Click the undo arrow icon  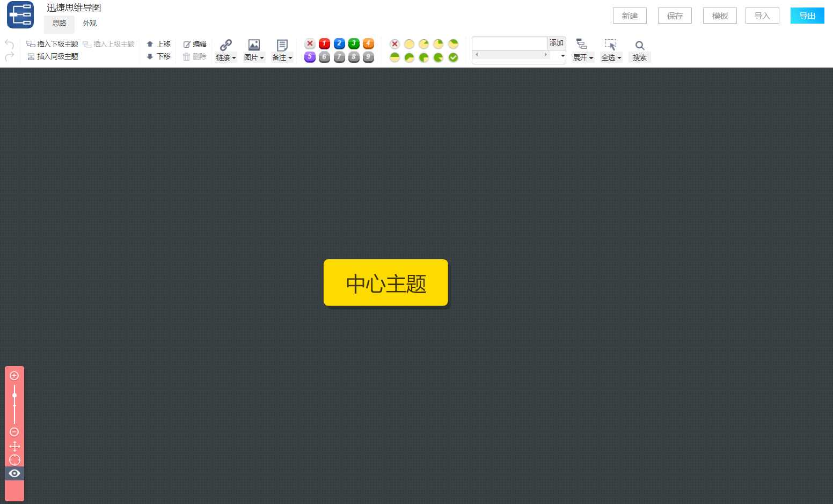pos(9,44)
